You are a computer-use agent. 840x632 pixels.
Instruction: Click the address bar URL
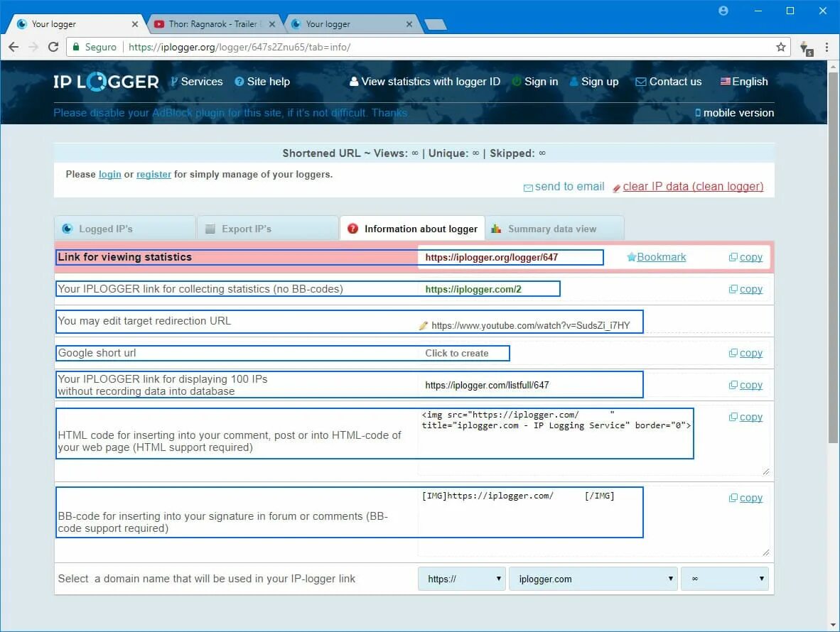click(239, 47)
